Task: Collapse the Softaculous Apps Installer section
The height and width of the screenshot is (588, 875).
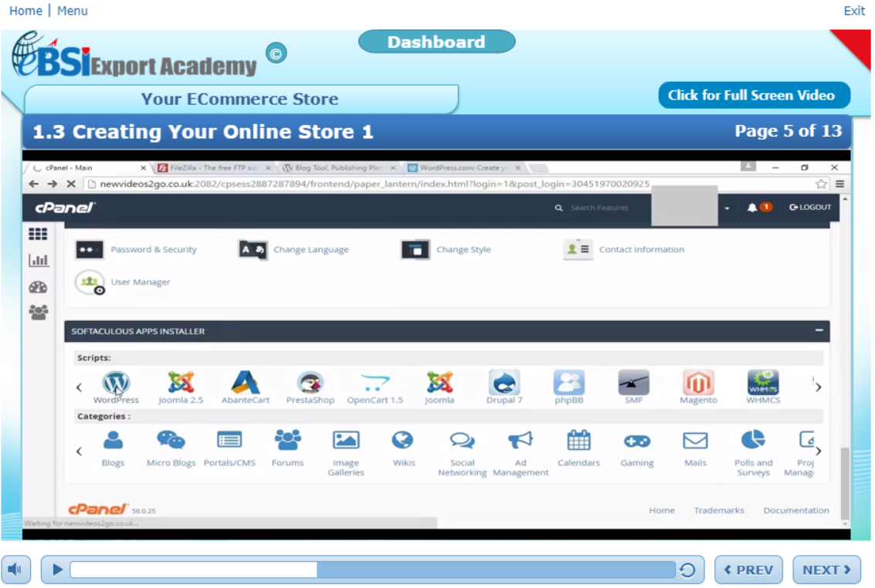Action: (819, 330)
